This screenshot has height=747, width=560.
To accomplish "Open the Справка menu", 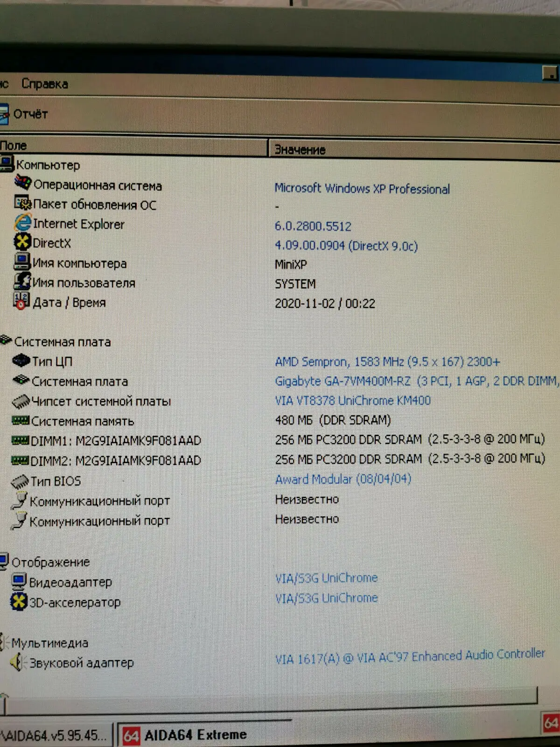I will coord(45,84).
